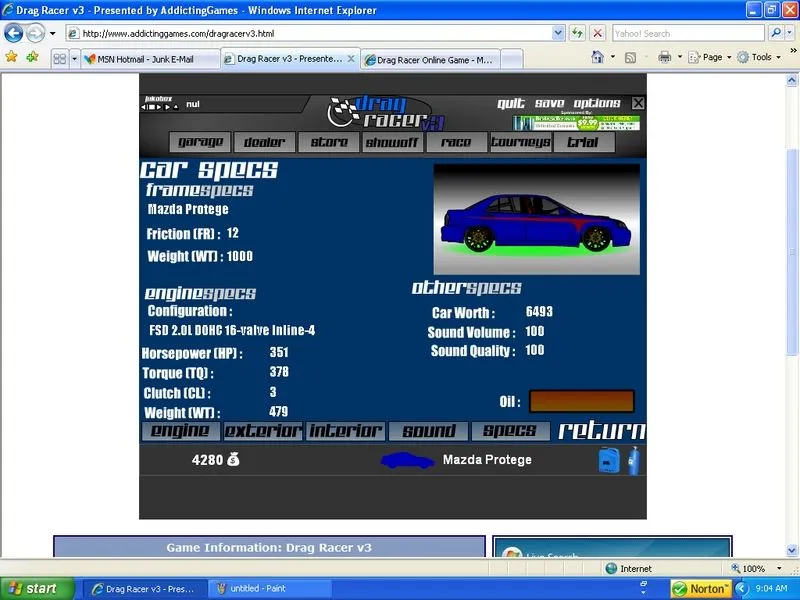This screenshot has height=600, width=800.
Task: Open the engine specs tab
Action: tap(180, 431)
